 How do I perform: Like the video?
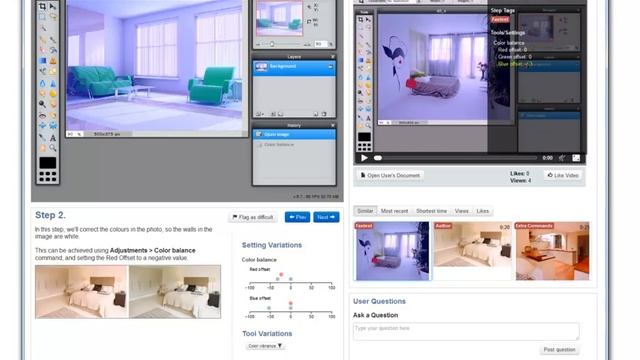(563, 176)
